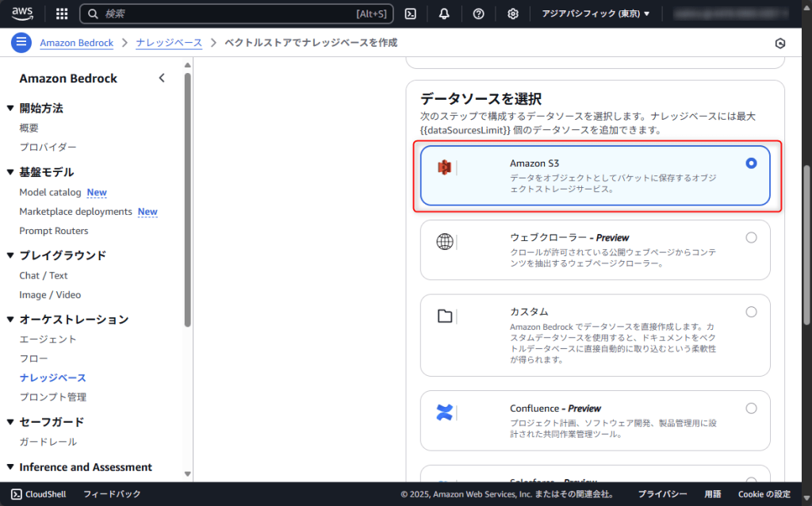This screenshot has width=812, height=506.
Task: Click the データソースを選択 heading
Action: click(481, 98)
